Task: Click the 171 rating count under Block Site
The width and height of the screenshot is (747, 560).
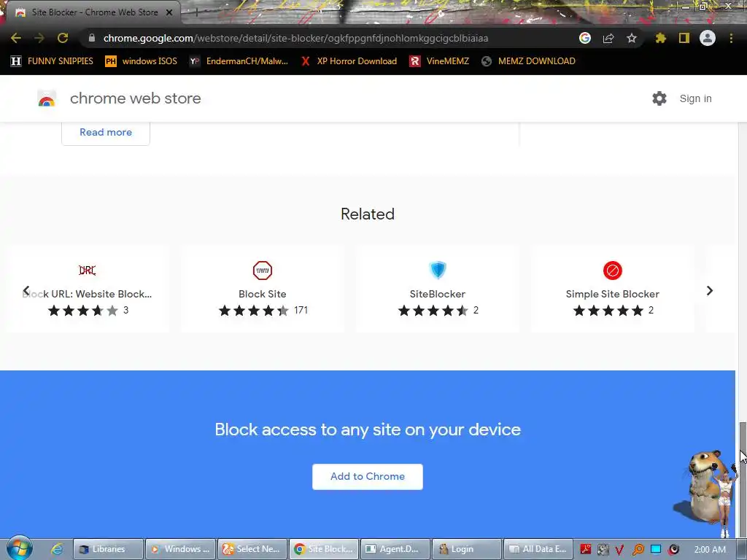Action: [301, 310]
